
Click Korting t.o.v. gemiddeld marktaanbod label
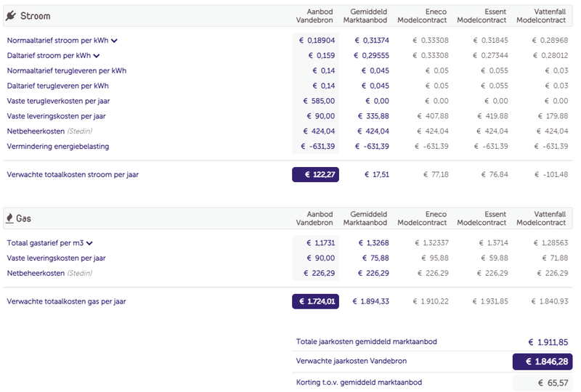tap(359, 383)
